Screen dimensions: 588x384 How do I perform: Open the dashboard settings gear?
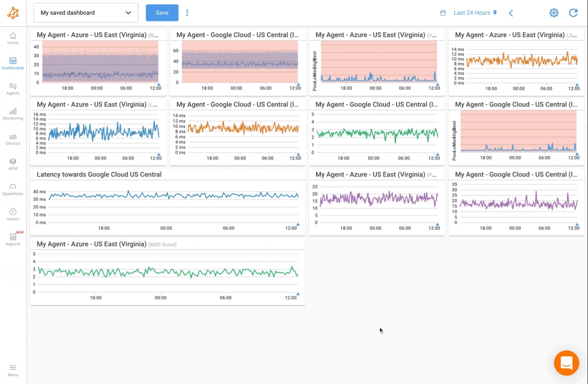[554, 13]
